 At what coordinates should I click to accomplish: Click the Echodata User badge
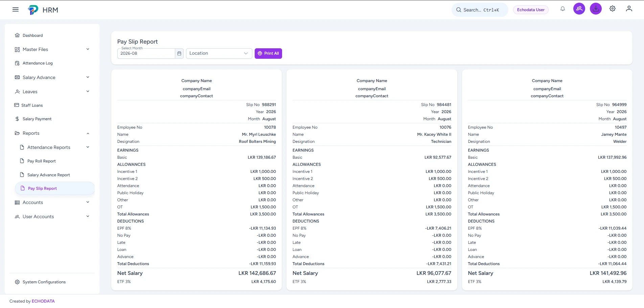(531, 10)
